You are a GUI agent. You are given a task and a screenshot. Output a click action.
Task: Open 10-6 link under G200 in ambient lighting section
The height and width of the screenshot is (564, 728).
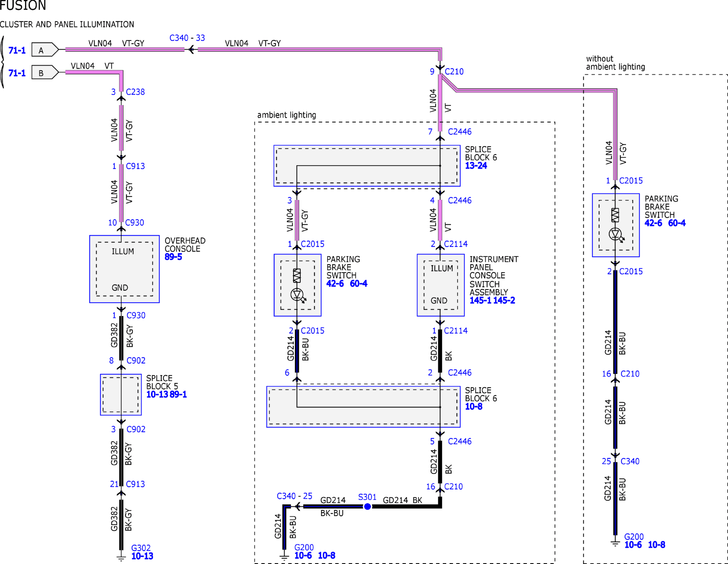pos(303,555)
